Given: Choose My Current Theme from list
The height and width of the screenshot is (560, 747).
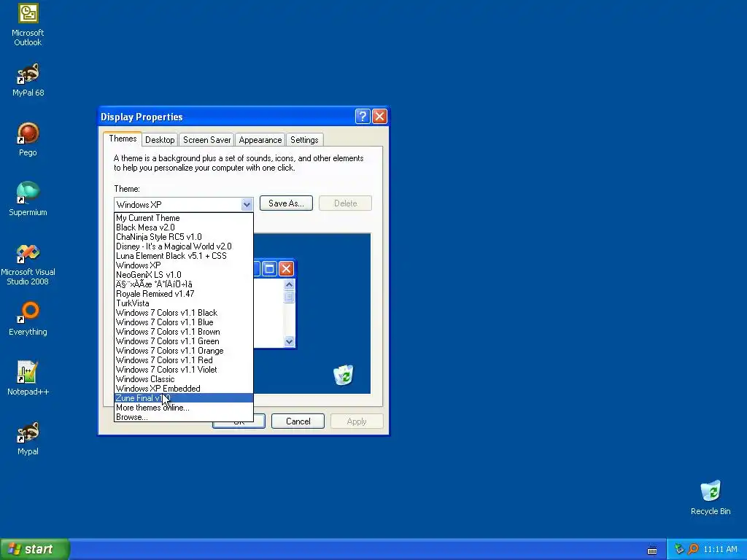Looking at the screenshot, I should 183,217.
